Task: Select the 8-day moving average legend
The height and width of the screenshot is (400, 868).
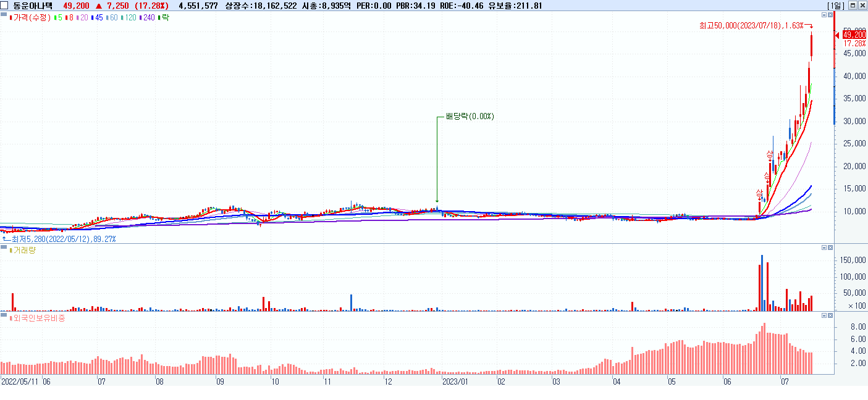Action: click(70, 18)
